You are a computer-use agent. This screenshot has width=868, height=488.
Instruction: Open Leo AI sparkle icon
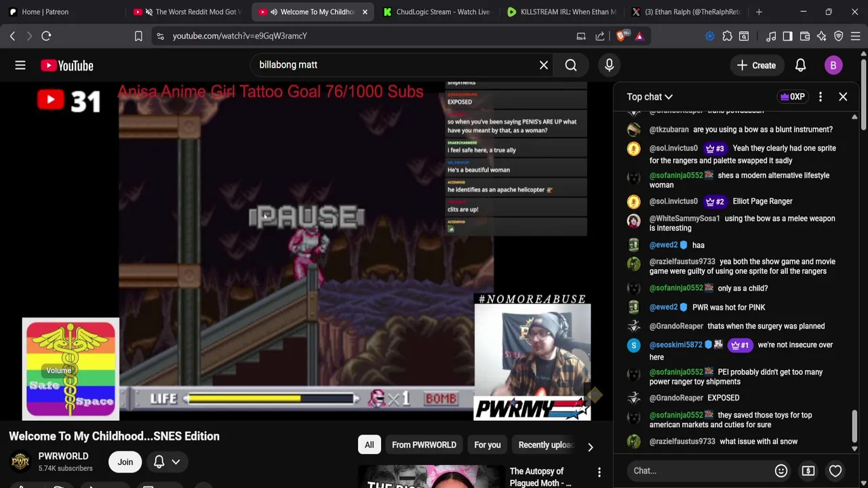[x=821, y=36]
